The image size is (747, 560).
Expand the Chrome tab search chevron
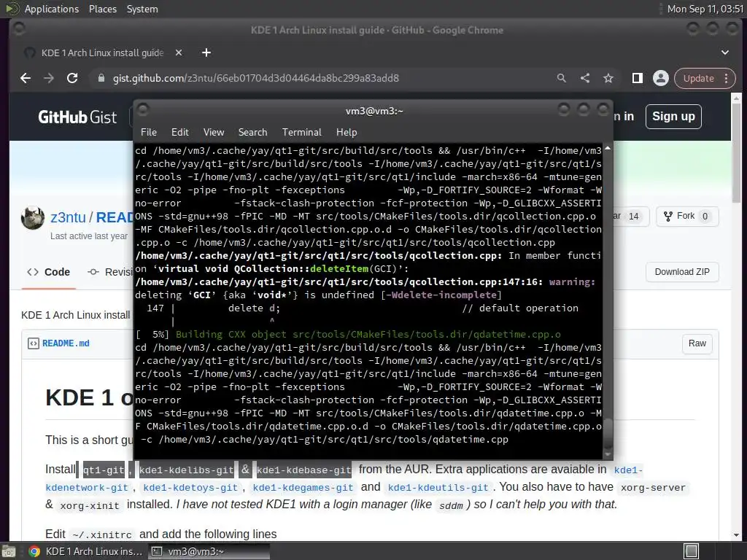[725, 52]
